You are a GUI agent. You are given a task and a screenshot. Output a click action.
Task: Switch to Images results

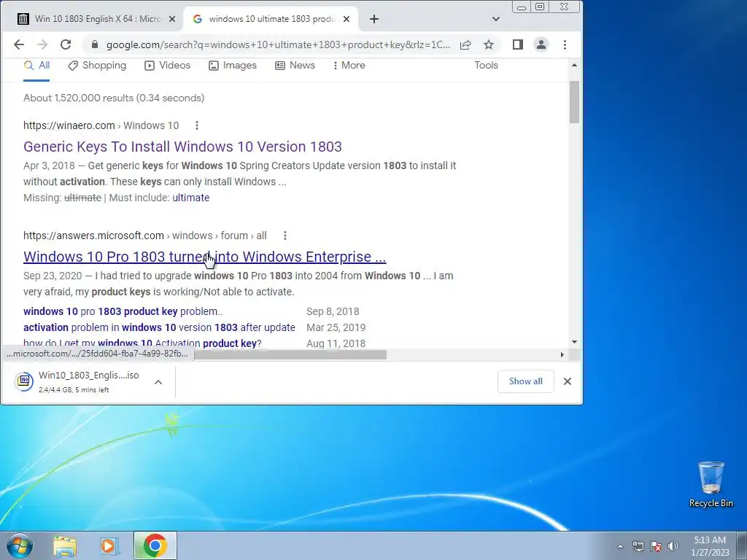233,66
